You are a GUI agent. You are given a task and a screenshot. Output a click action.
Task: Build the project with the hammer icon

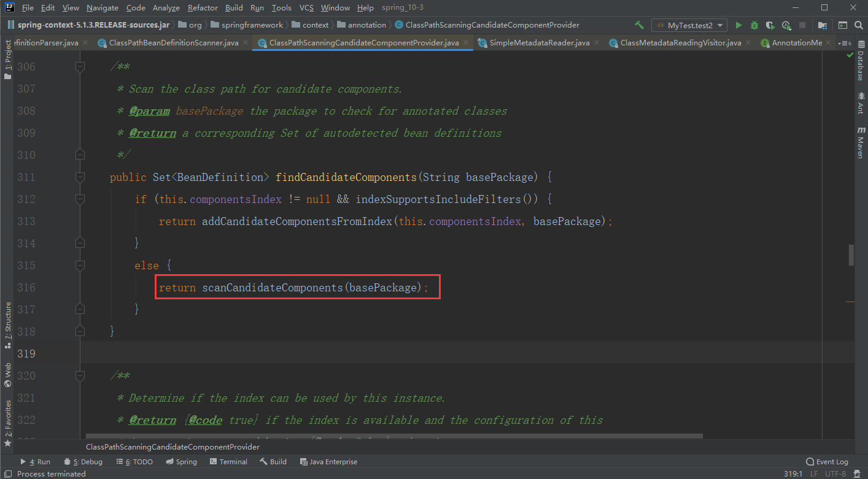click(x=639, y=25)
